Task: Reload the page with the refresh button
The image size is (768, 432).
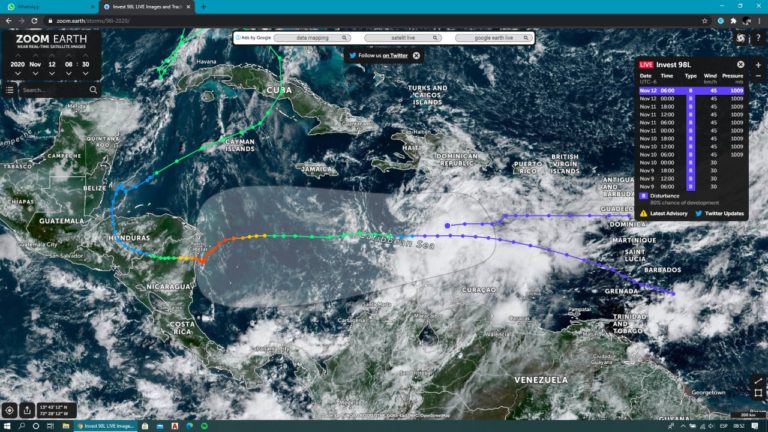Action: point(36,20)
